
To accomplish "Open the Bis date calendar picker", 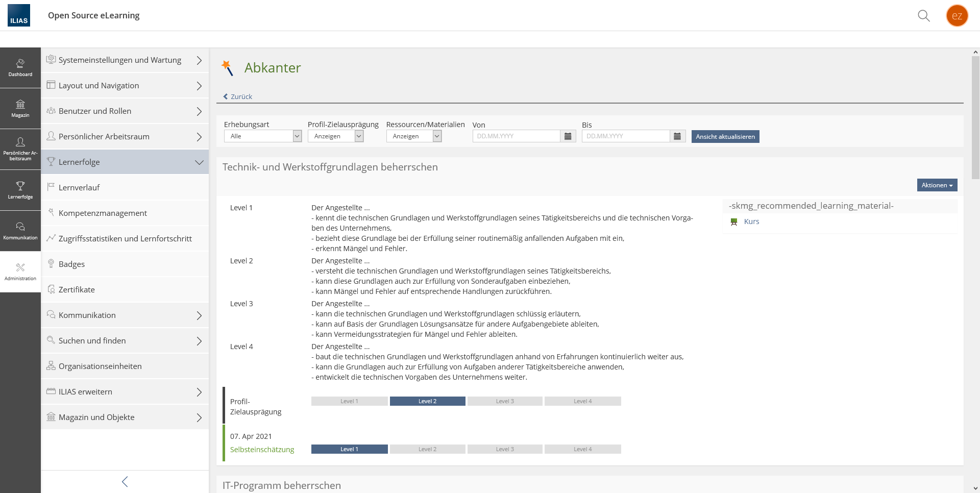I will (x=677, y=136).
